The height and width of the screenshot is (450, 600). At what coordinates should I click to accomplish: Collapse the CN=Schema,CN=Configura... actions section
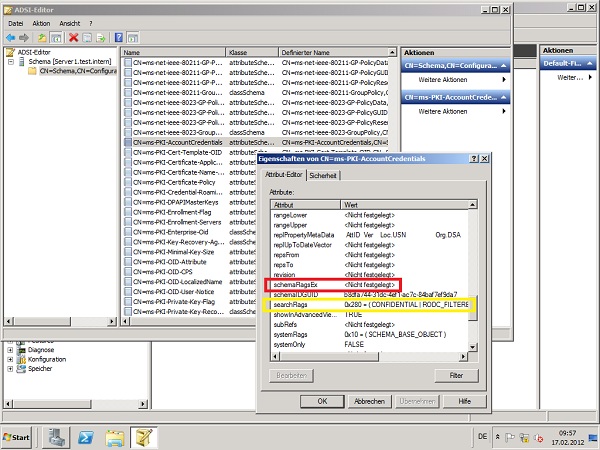(x=504, y=66)
